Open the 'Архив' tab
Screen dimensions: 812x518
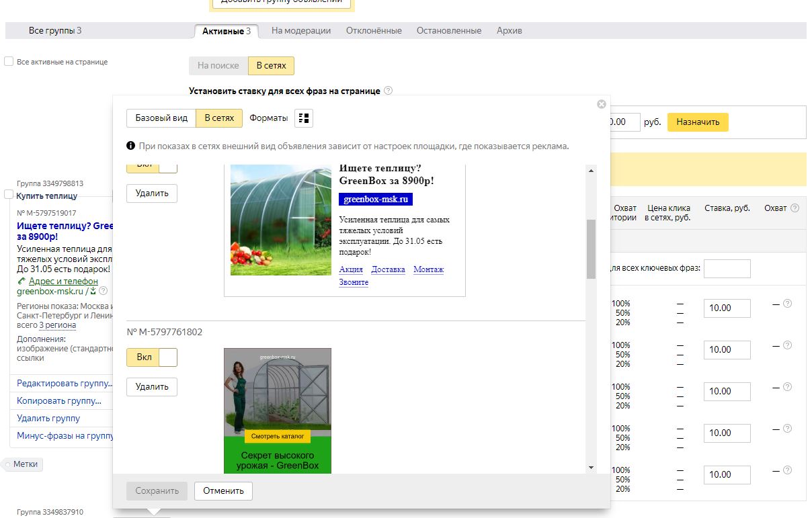[x=510, y=31]
